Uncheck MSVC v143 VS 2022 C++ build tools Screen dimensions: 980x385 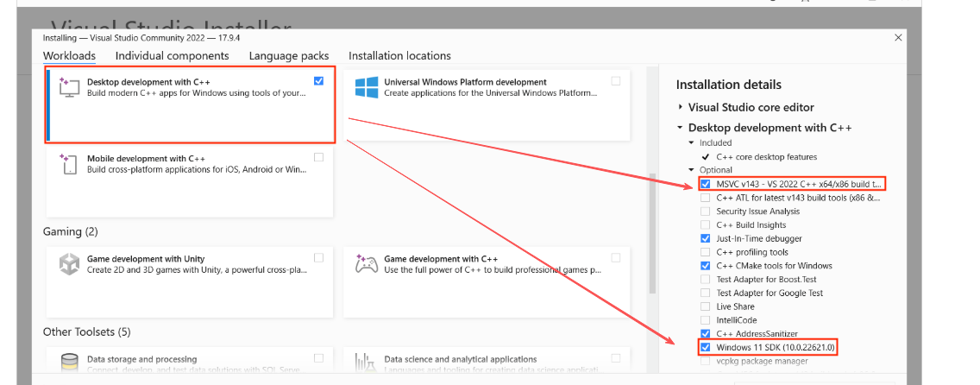[x=706, y=185]
